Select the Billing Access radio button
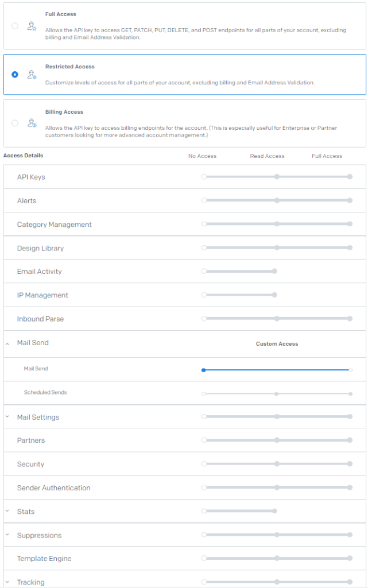This screenshot has width=368, height=588. (15, 123)
